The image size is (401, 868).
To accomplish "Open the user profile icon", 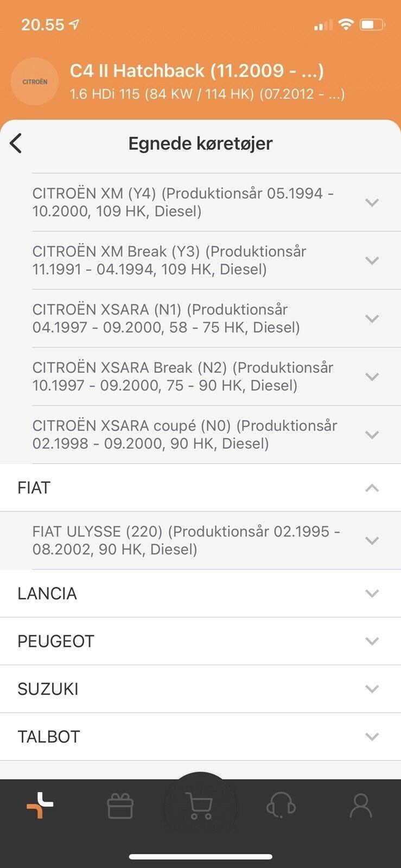I will pos(360,806).
